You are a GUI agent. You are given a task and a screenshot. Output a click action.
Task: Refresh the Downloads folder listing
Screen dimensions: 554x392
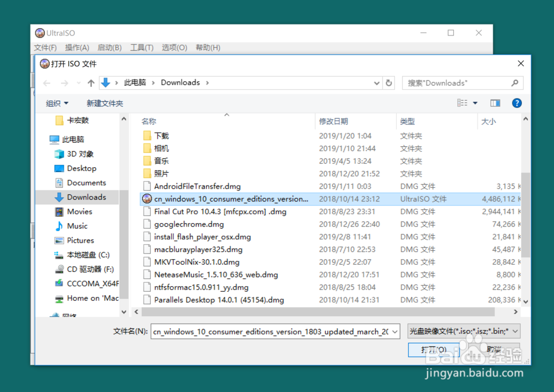click(x=389, y=83)
